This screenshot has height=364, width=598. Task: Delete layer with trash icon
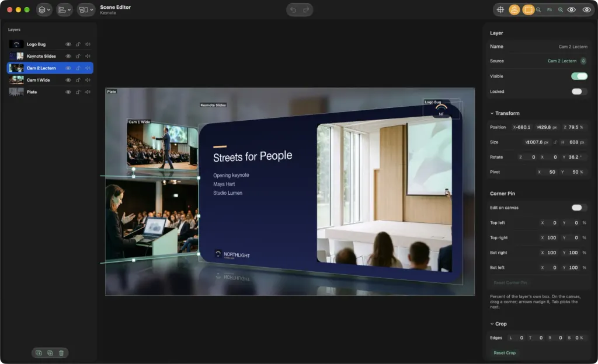pos(61,353)
